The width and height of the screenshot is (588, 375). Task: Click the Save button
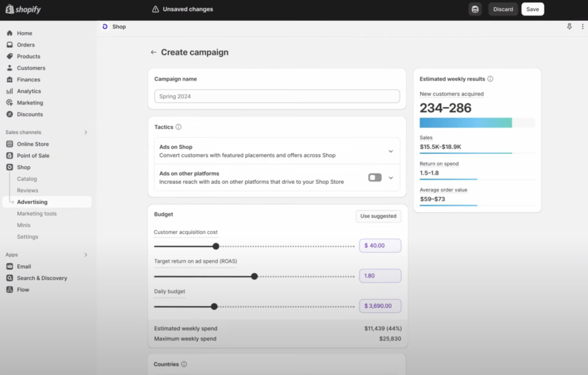[x=532, y=9]
